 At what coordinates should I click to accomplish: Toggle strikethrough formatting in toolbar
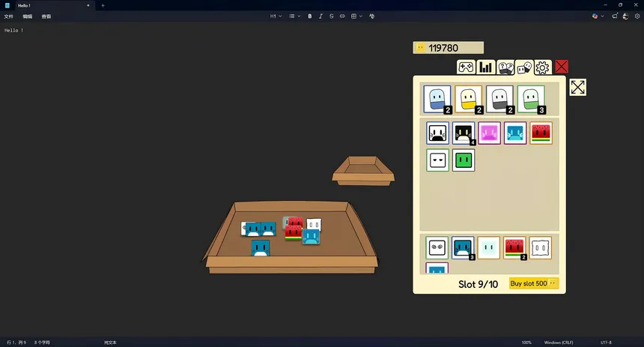pyautogui.click(x=332, y=16)
